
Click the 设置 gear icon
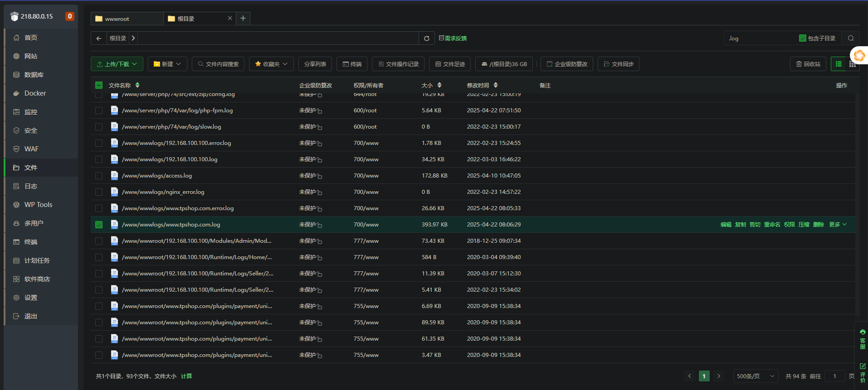16,298
